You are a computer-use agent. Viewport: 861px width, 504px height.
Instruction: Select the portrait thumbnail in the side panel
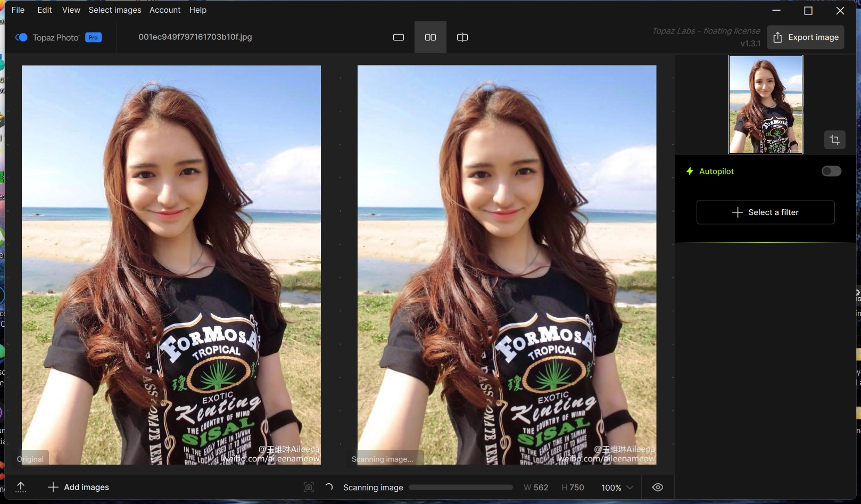[x=766, y=104]
